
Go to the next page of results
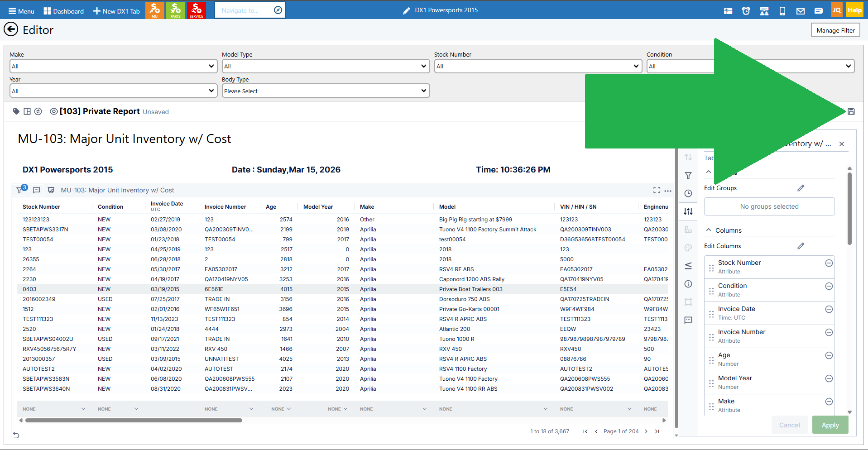tap(646, 431)
